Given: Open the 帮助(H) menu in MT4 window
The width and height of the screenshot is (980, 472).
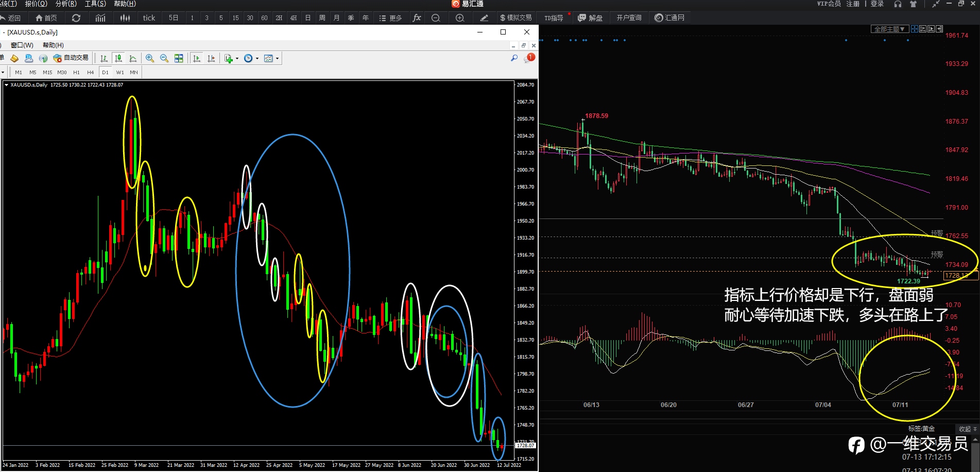Looking at the screenshot, I should [x=53, y=45].
